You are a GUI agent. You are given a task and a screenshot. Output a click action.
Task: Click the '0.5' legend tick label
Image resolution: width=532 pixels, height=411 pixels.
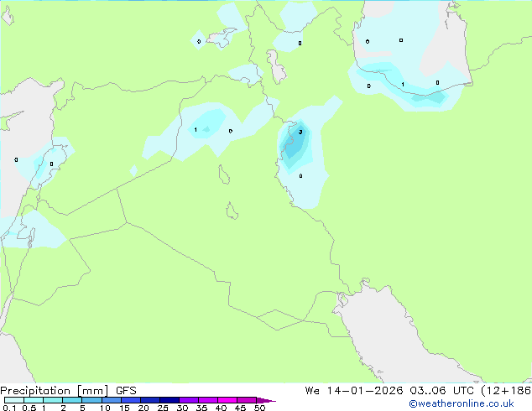(x=29, y=408)
